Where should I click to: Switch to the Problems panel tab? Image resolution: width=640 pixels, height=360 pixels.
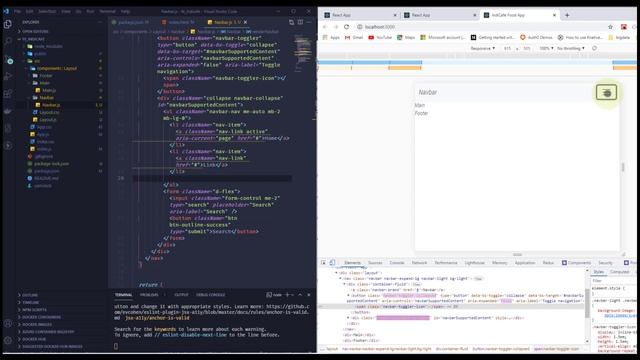[149, 295]
